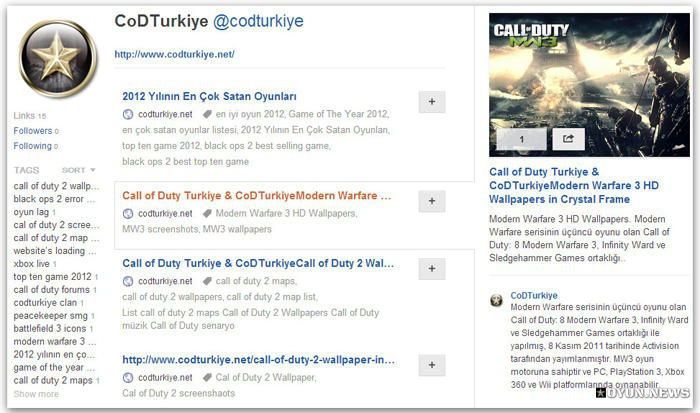Viewport: 700px width, 413px height.
Task: Filter by tag 'black ops 2 error'
Action: 54,199
